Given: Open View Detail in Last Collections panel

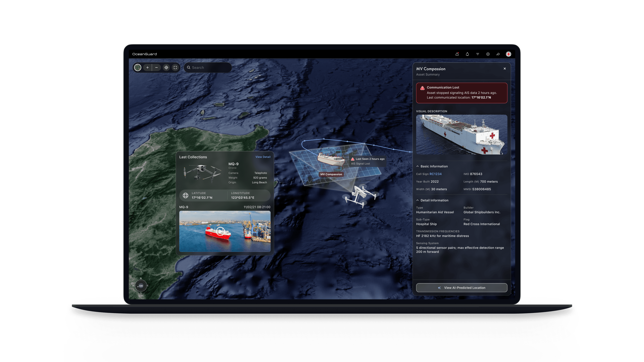Looking at the screenshot, I should (263, 157).
